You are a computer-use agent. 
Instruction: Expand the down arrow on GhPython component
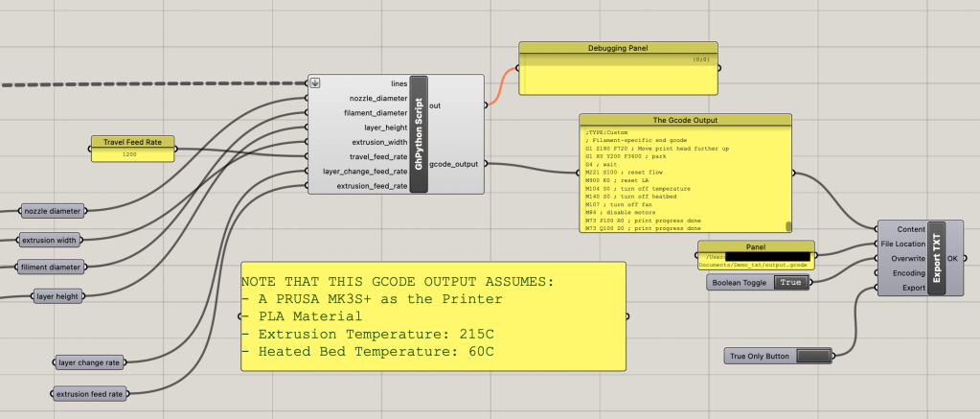pos(314,82)
